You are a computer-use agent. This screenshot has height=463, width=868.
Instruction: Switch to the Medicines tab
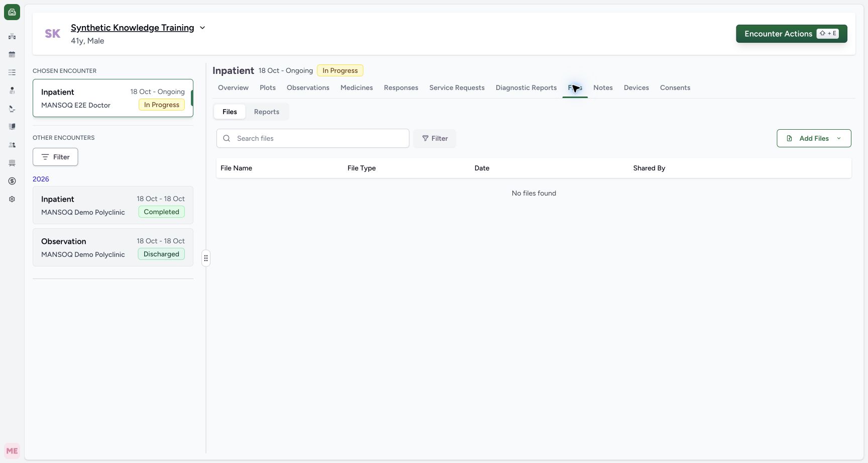tap(357, 87)
